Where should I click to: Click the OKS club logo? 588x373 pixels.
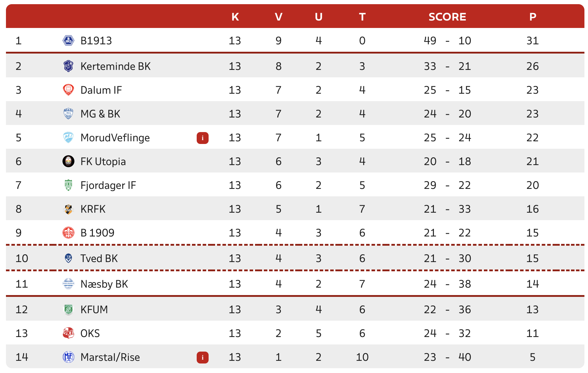(x=68, y=333)
